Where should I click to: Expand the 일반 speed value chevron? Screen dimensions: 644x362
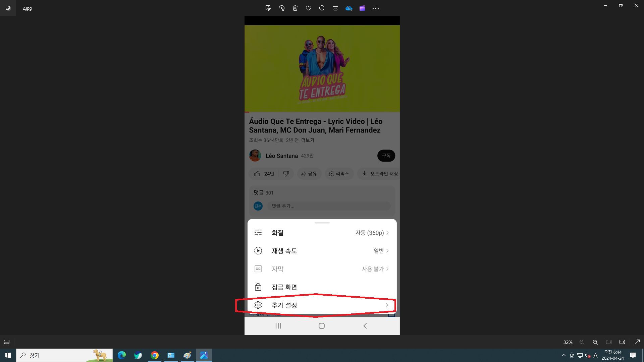(x=387, y=251)
